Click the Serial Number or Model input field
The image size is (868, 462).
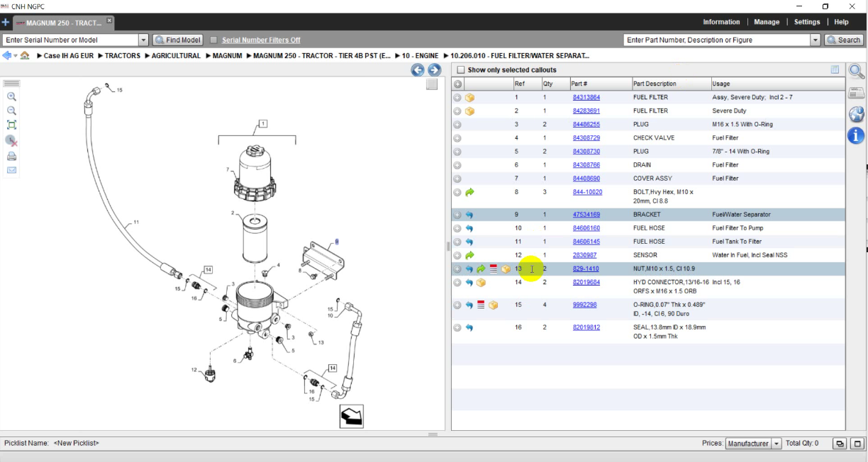pos(70,40)
